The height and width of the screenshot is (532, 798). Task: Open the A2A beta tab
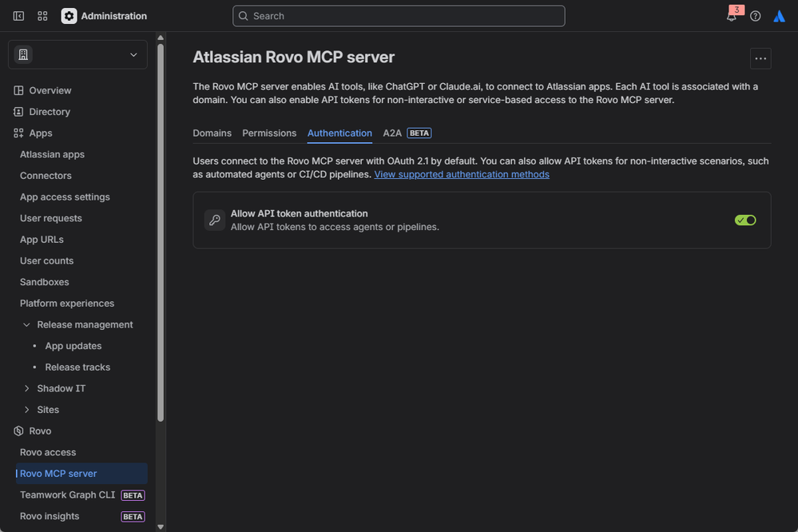[x=407, y=133]
